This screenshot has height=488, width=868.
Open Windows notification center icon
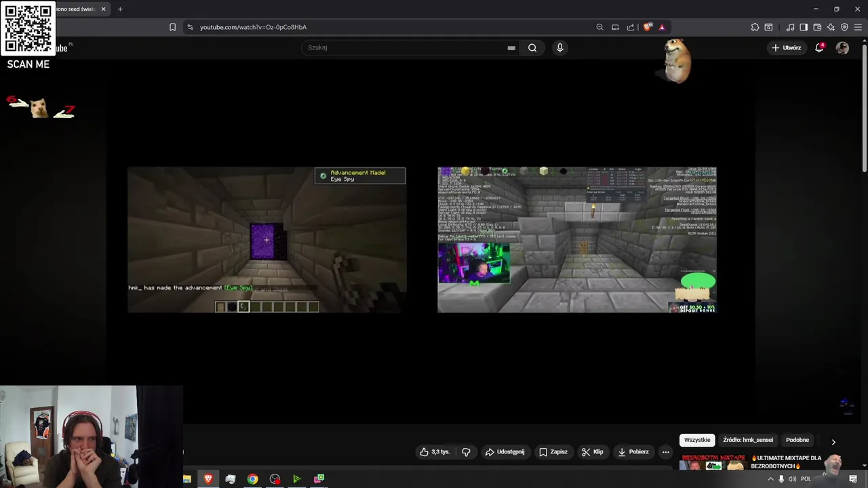(x=853, y=479)
